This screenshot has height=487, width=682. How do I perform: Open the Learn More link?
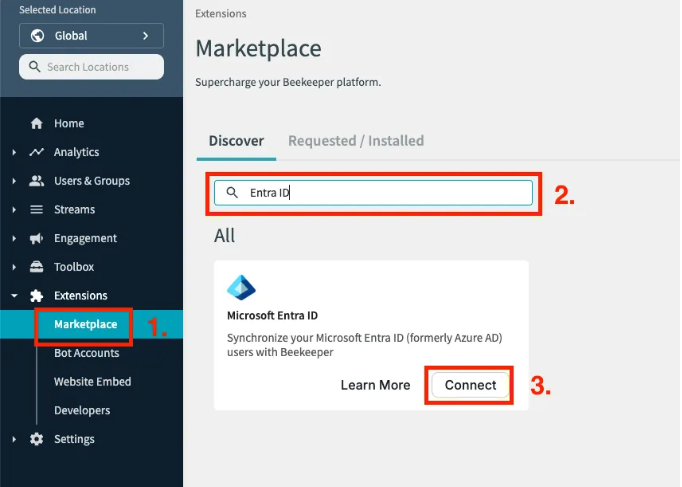[x=375, y=385]
